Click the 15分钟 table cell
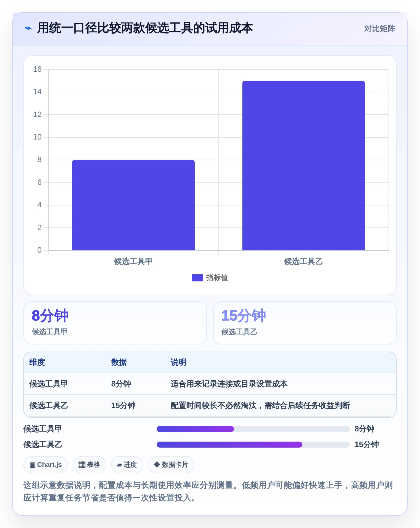 point(123,405)
